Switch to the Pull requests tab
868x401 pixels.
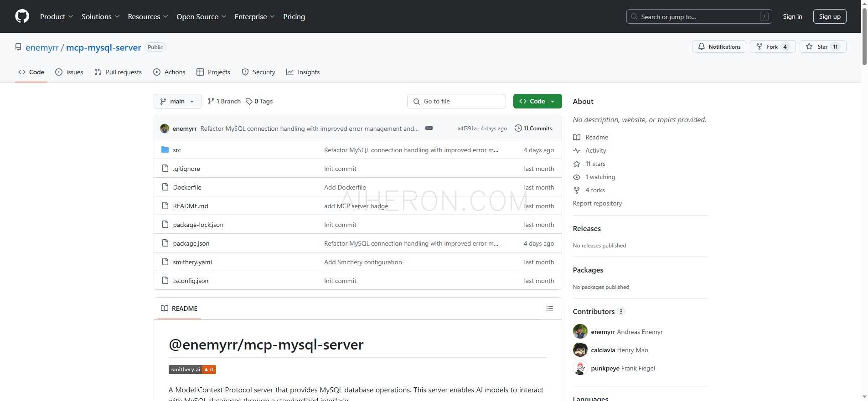click(x=118, y=72)
